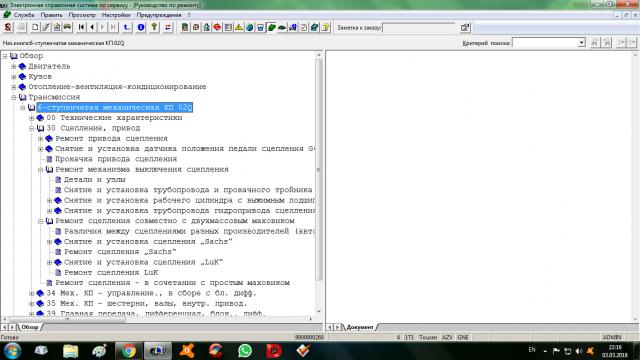Open the Chrome browser from the taskbar
This screenshot has height=360, width=640.
[129, 351]
